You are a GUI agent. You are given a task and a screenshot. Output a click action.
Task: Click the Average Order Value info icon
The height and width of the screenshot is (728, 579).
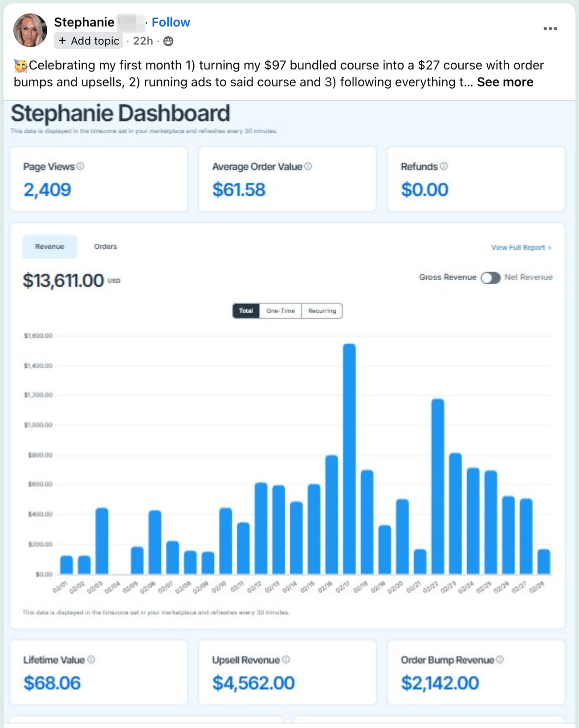click(x=308, y=166)
